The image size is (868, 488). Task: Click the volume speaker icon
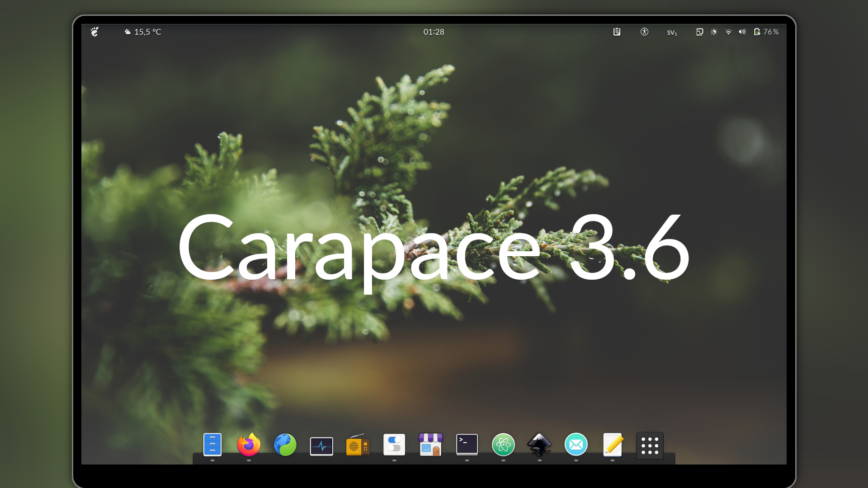tap(742, 32)
